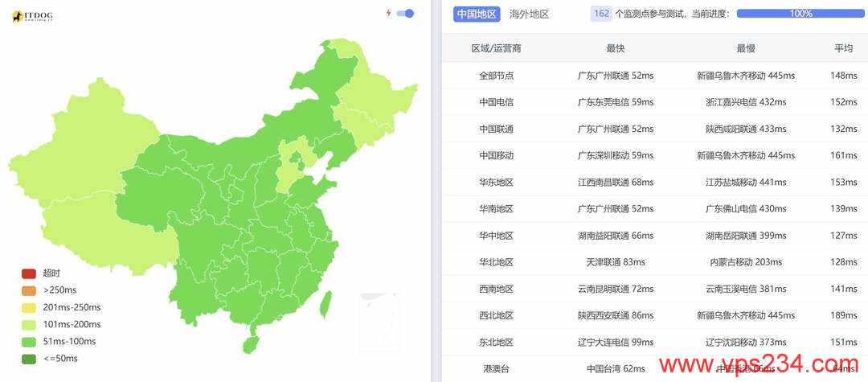The height and width of the screenshot is (382, 868).
Task: Click the South China Sea inset map
Action: 379,322
